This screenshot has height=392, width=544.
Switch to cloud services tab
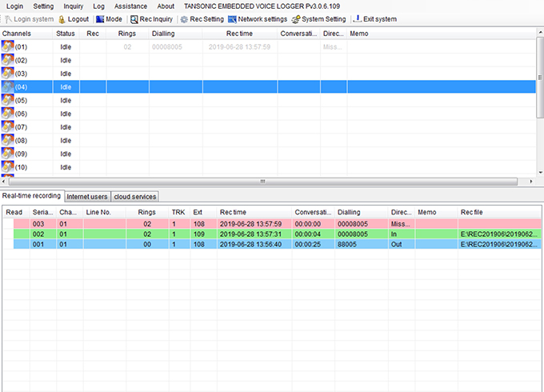pyautogui.click(x=134, y=196)
